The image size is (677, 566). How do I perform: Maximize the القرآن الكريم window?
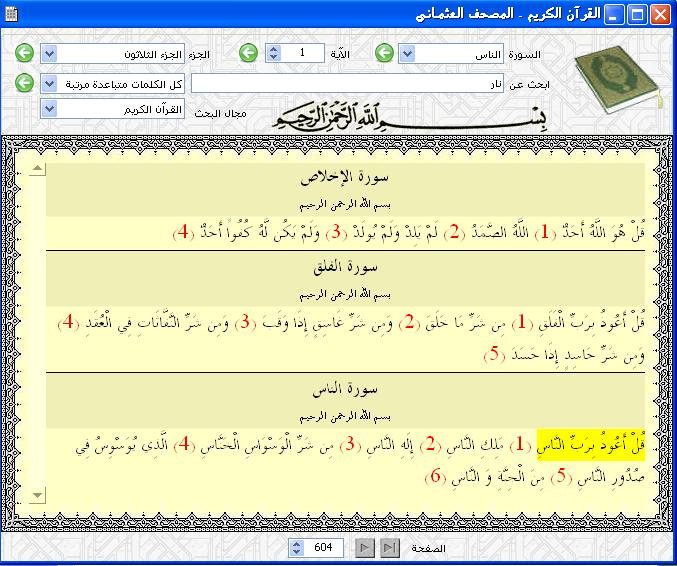pyautogui.click(x=637, y=15)
